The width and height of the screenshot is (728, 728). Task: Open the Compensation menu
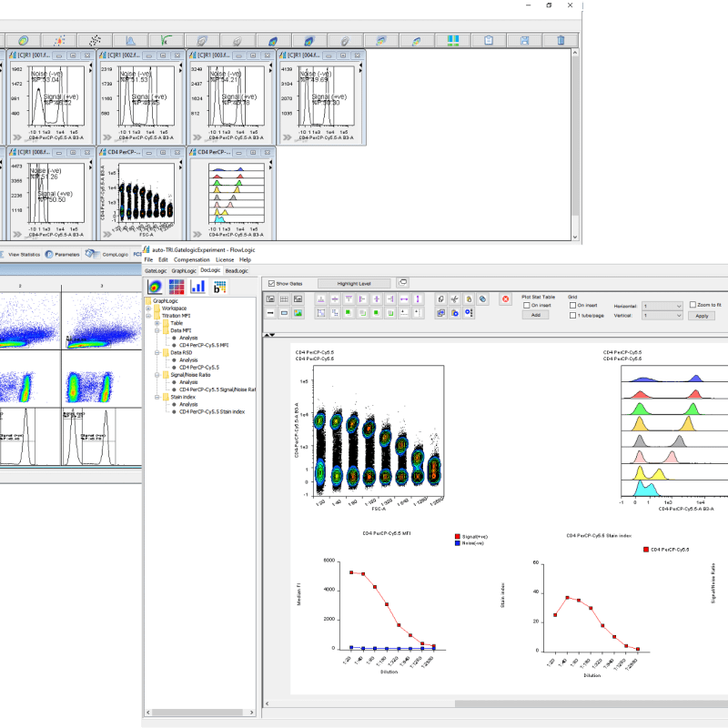[193, 260]
